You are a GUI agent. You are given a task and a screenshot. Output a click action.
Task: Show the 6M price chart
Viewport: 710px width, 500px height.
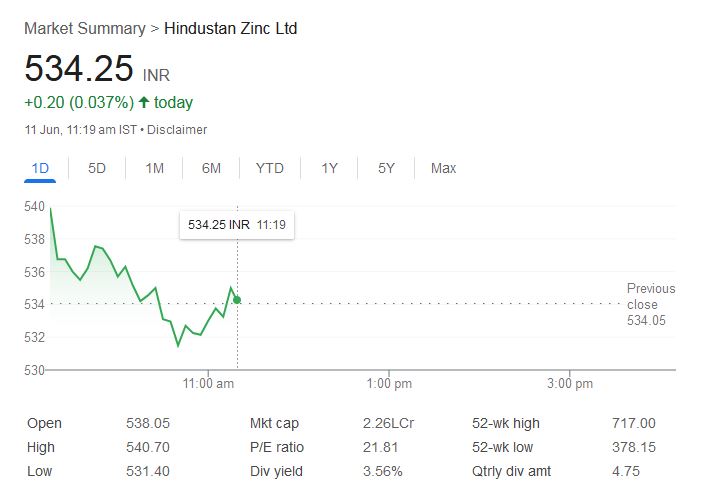[x=211, y=168]
